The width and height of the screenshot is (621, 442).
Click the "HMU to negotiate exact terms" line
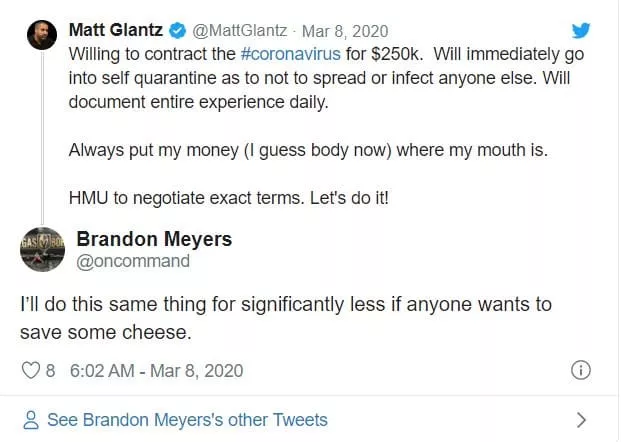tap(228, 197)
